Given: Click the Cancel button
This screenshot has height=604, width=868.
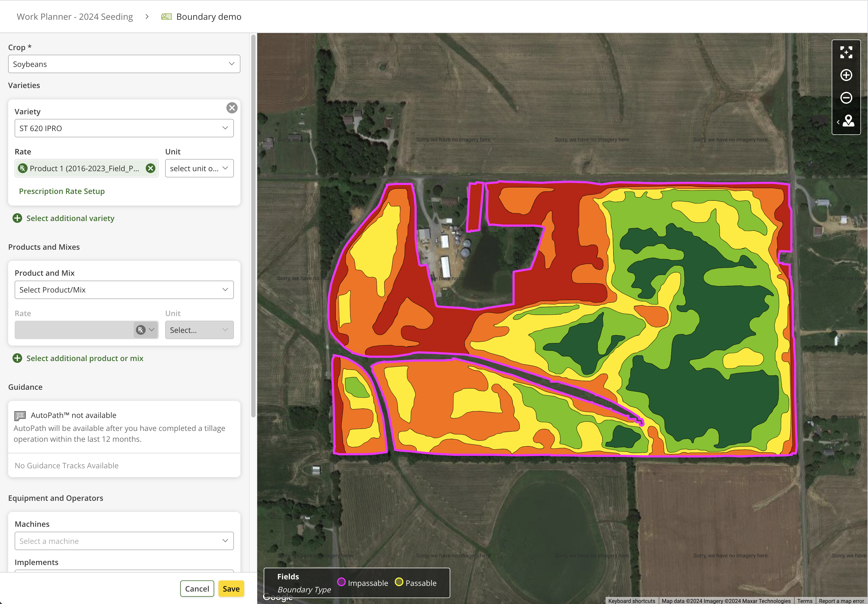Looking at the screenshot, I should click(x=197, y=589).
